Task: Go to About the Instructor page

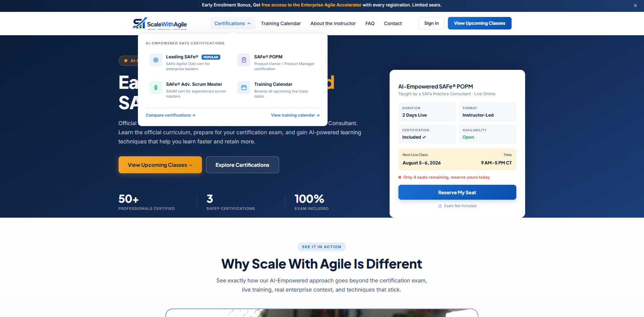Action: [333, 23]
